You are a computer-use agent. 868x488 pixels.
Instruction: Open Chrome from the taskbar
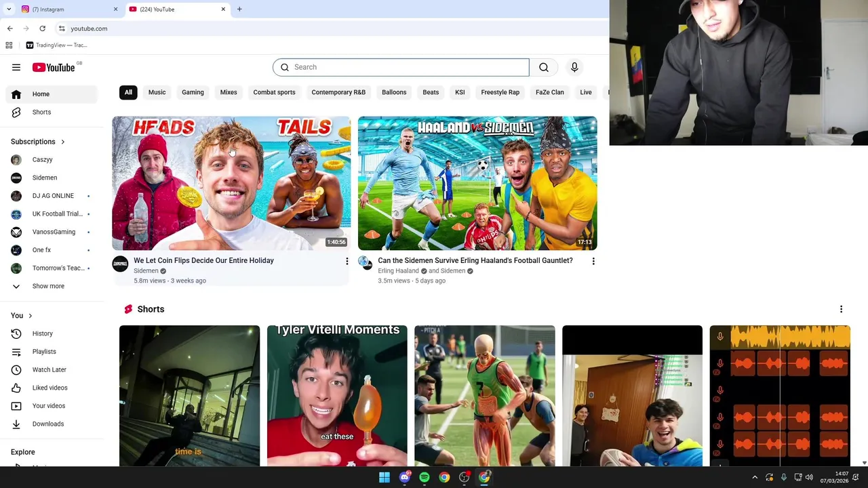tap(444, 477)
